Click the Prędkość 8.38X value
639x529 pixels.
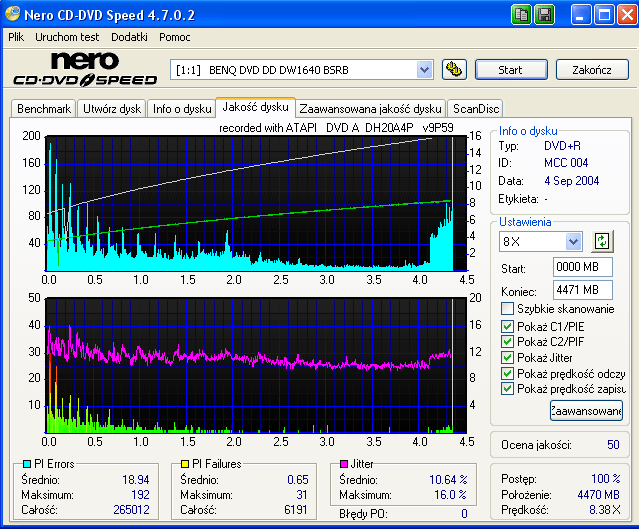605,509
